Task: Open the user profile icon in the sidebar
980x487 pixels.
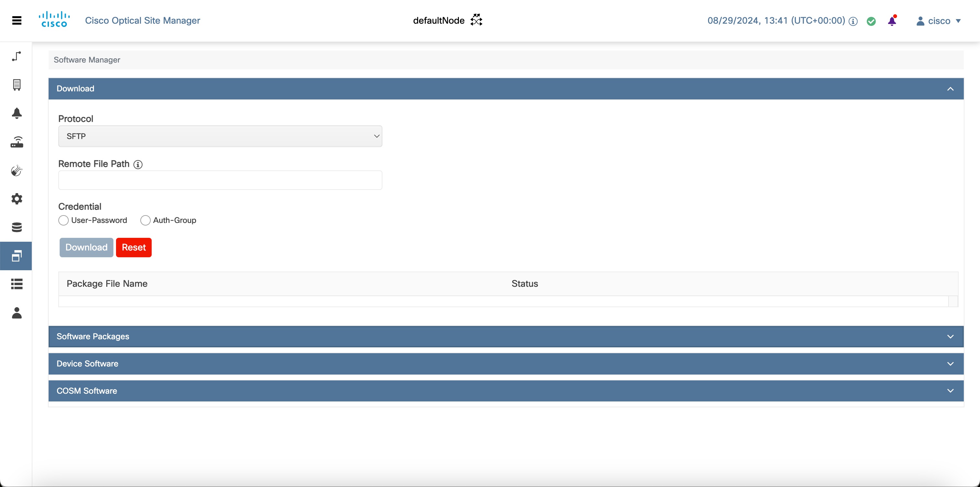Action: (x=16, y=313)
